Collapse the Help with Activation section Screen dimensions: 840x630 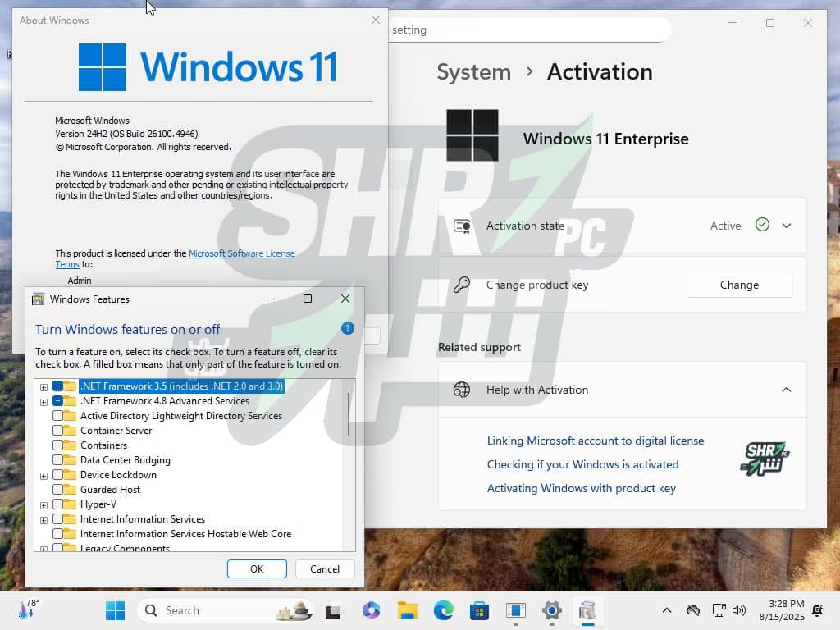click(787, 390)
